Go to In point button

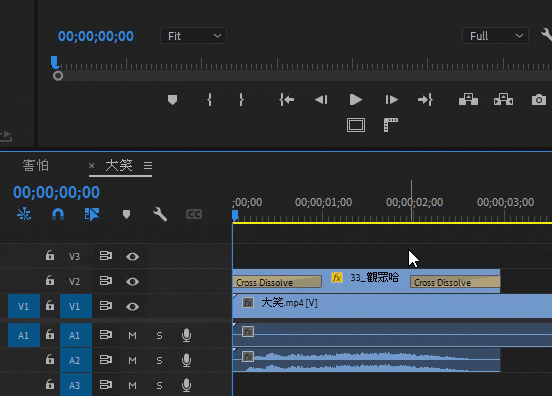click(287, 100)
